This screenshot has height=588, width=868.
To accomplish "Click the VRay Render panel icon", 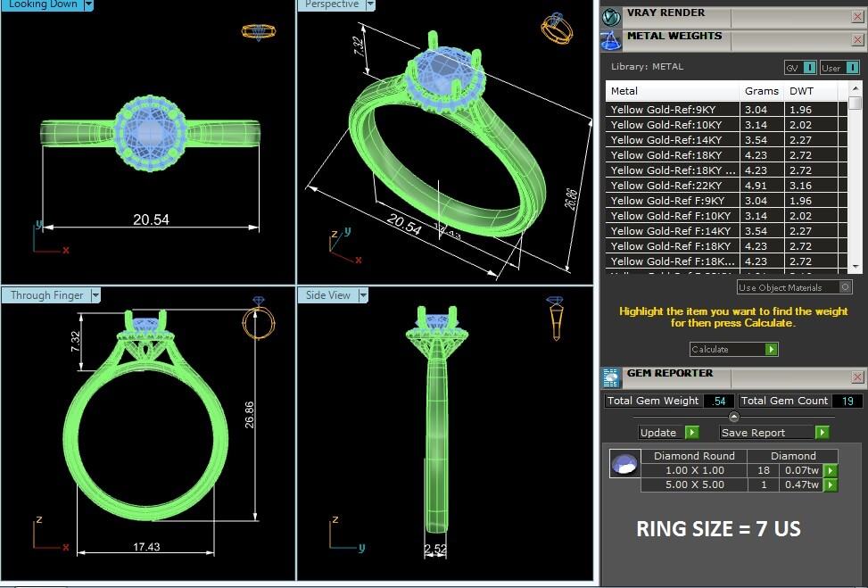I will click(611, 17).
